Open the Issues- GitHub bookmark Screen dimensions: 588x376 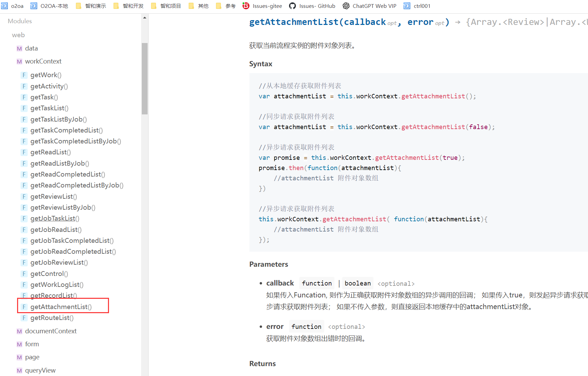312,6
